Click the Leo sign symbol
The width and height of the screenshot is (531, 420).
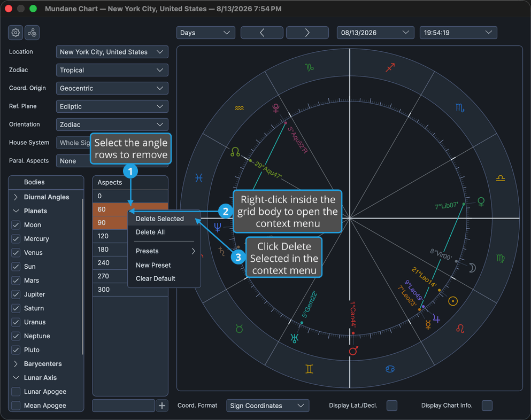[x=460, y=328]
